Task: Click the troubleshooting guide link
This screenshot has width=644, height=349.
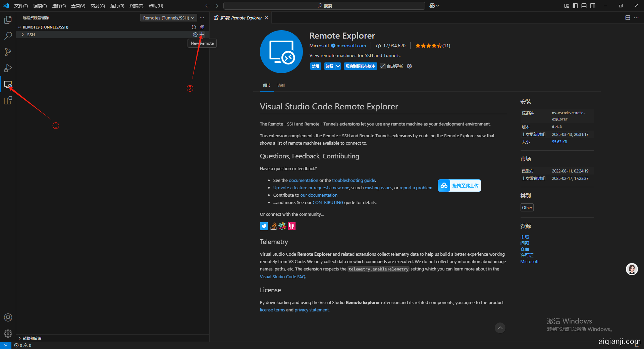Action: 354,180
